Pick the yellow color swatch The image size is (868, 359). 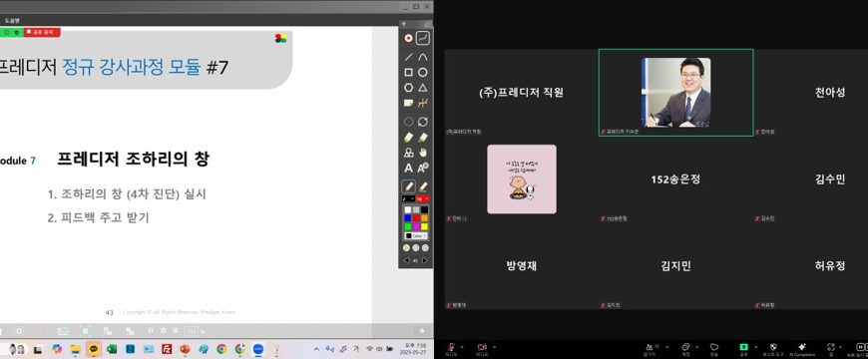coord(425,226)
